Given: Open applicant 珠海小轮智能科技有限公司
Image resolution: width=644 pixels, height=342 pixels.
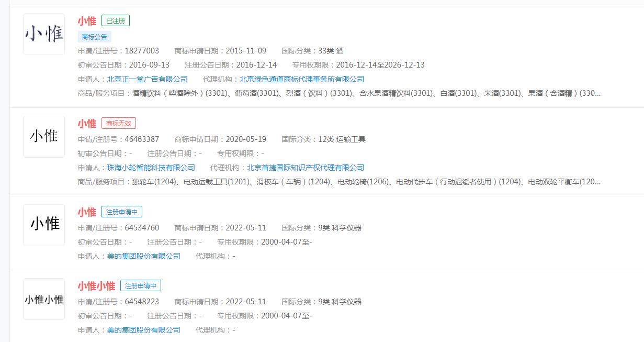Looking at the screenshot, I should pyautogui.click(x=151, y=168).
